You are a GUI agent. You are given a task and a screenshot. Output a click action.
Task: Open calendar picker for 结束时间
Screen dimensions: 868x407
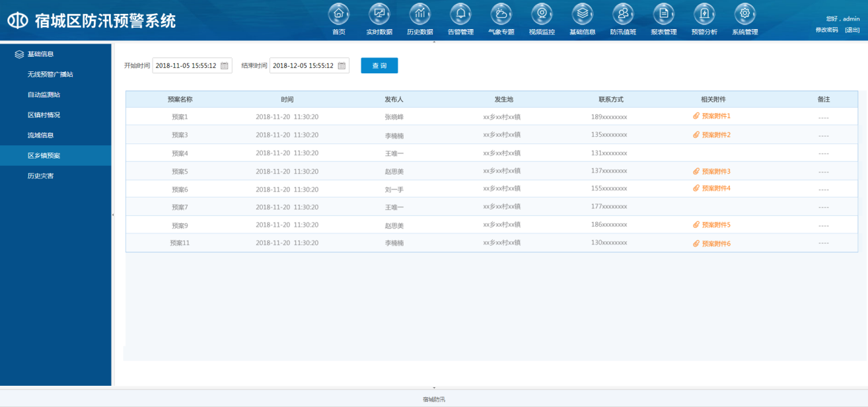[x=342, y=66]
